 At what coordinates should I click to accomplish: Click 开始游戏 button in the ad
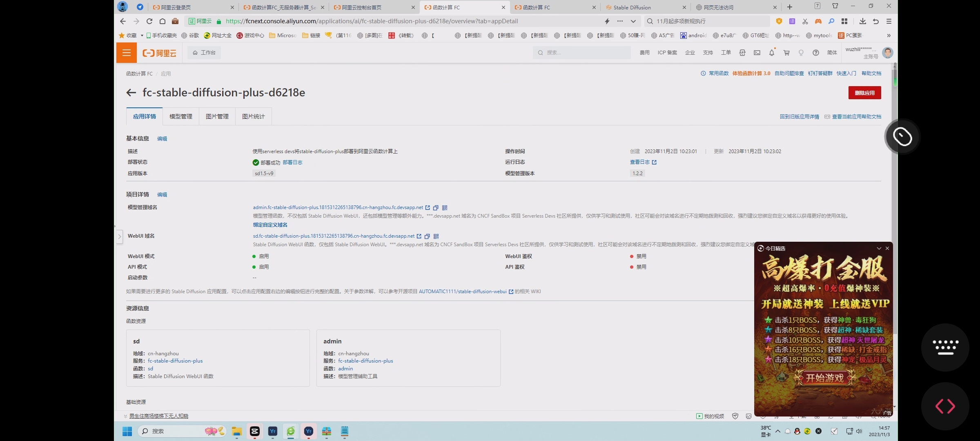pos(824,378)
